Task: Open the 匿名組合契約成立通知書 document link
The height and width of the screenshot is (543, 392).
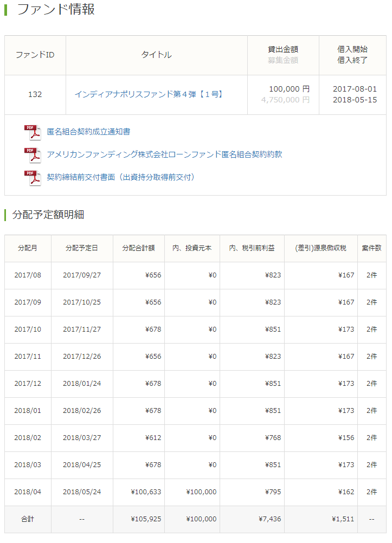Action: [x=88, y=132]
